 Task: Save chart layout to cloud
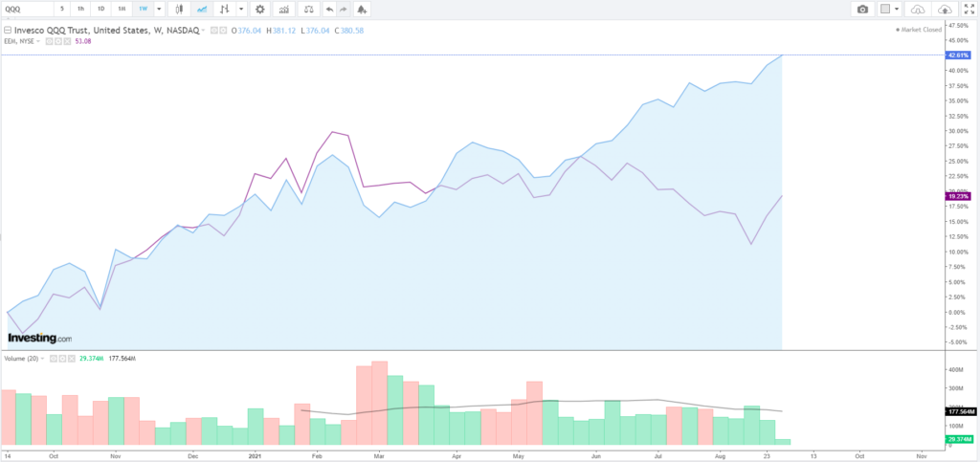[x=945, y=10]
